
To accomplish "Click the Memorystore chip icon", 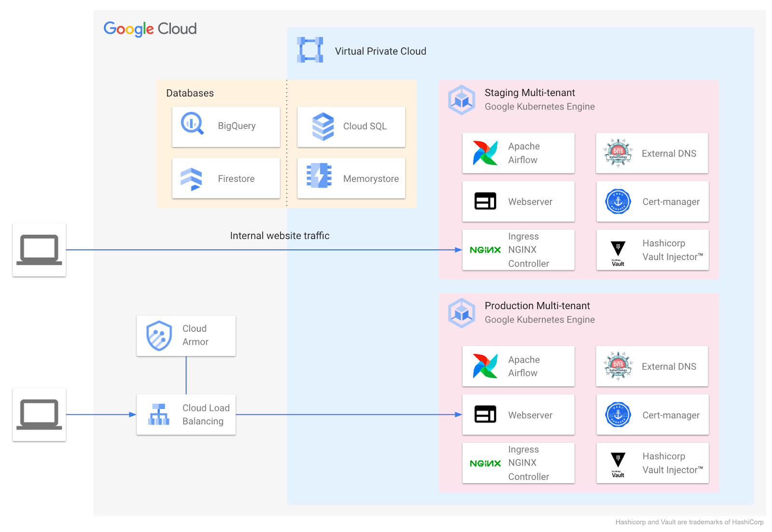I will (319, 176).
